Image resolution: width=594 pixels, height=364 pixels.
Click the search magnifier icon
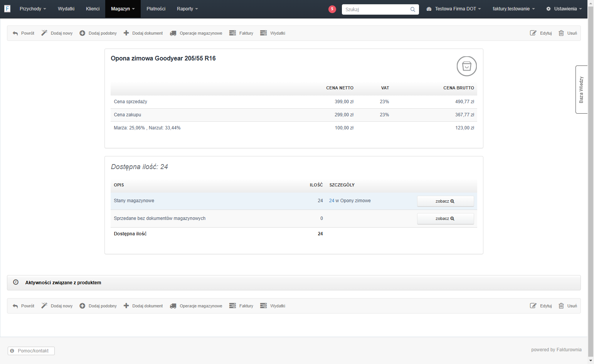pos(413,10)
